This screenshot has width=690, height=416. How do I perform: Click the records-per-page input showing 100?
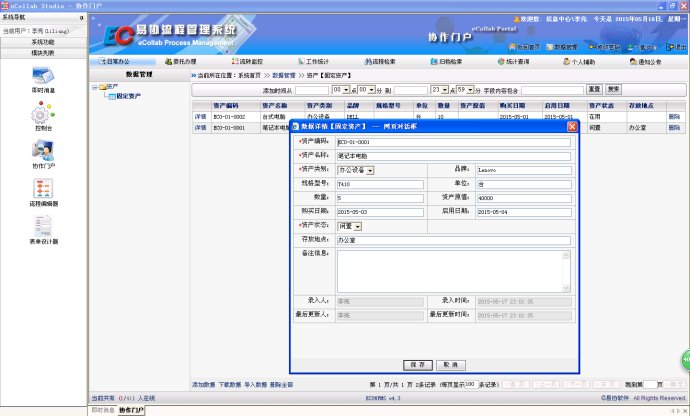471,384
